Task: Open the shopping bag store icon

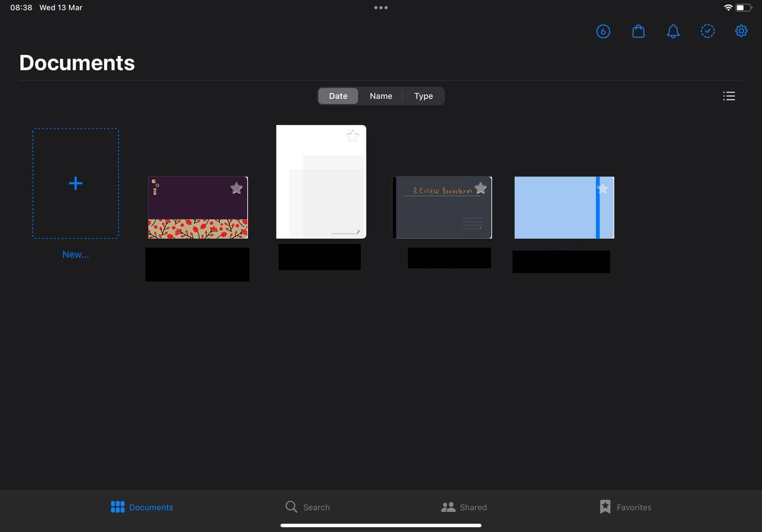Action: [x=638, y=31]
